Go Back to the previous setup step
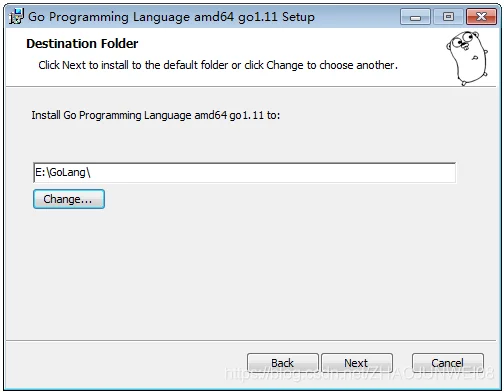This screenshot has width=504, height=392. coord(283,363)
